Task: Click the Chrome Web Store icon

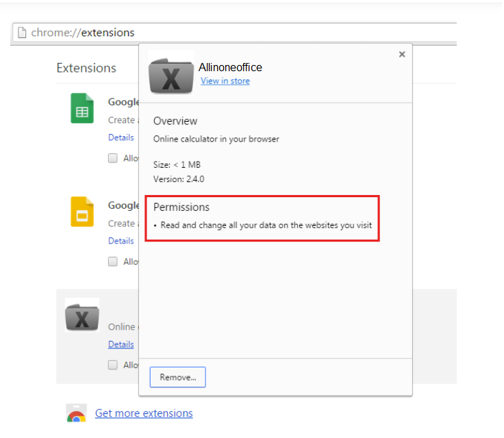Action: click(77, 413)
